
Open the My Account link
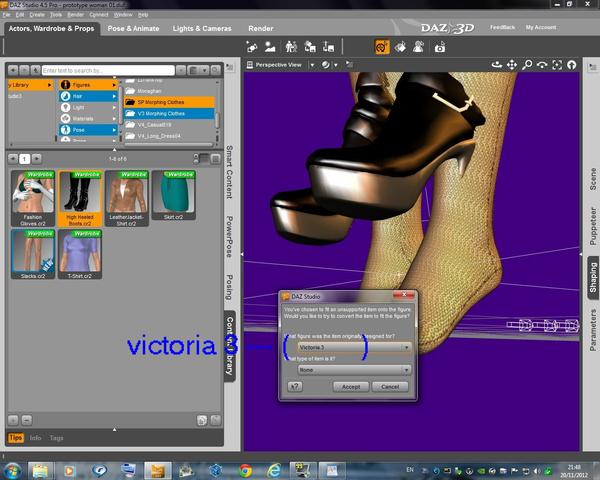point(541,27)
